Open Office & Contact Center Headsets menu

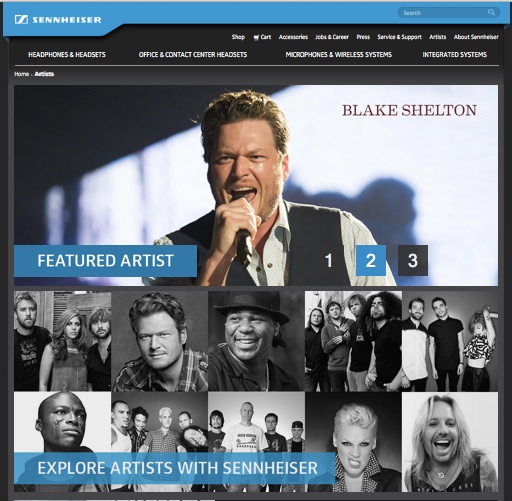[x=193, y=55]
